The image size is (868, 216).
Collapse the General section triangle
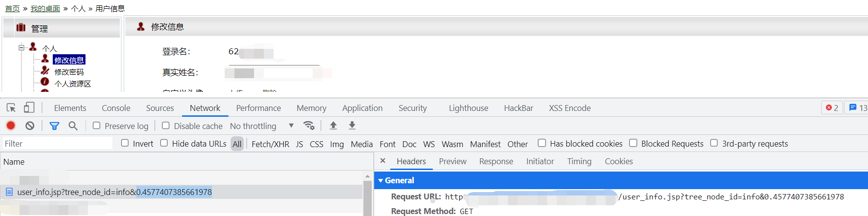click(x=381, y=180)
